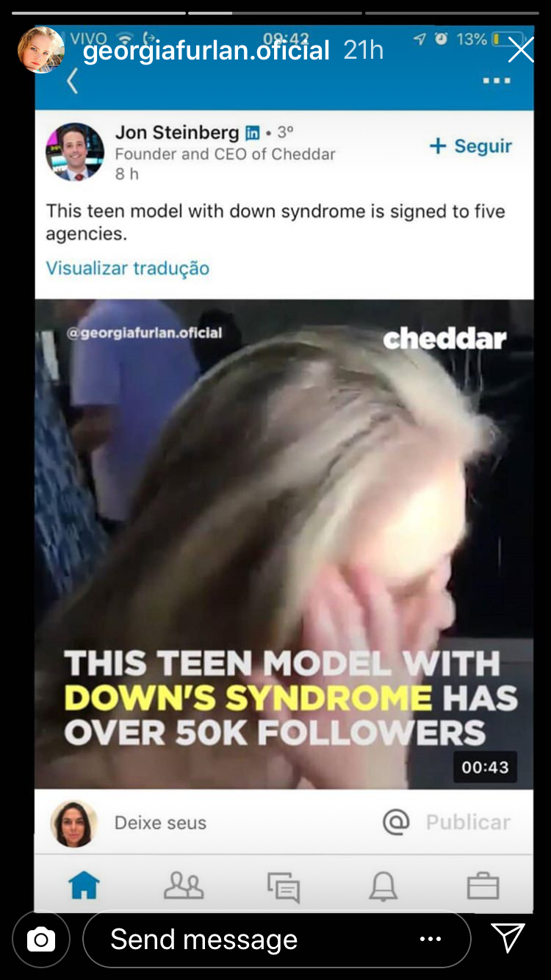Close the story with the X
The height and width of the screenshot is (980, 551).
point(521,50)
